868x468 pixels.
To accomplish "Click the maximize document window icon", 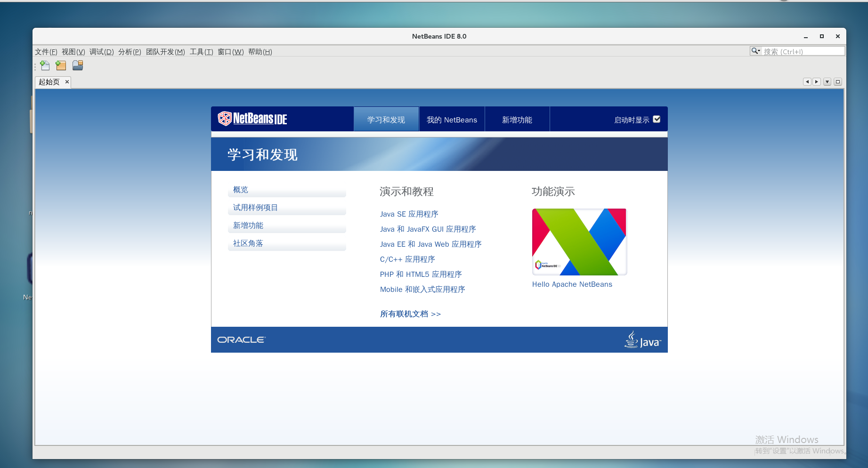I will click(x=838, y=81).
